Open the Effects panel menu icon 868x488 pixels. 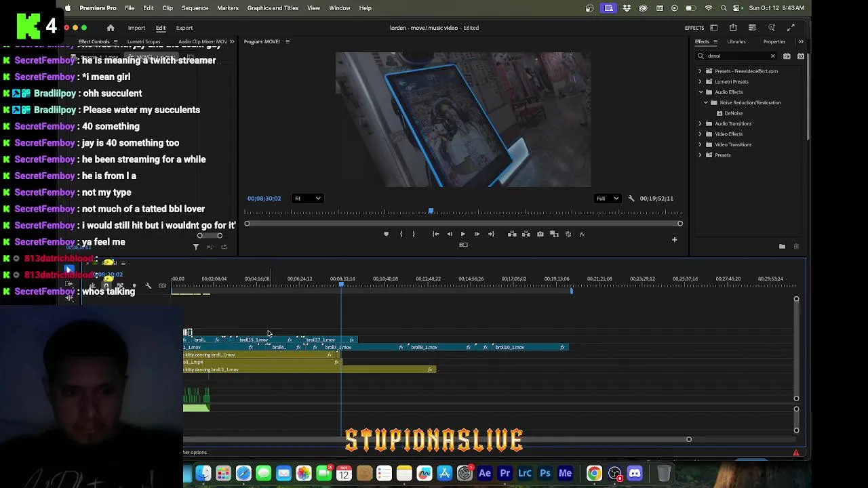point(716,42)
